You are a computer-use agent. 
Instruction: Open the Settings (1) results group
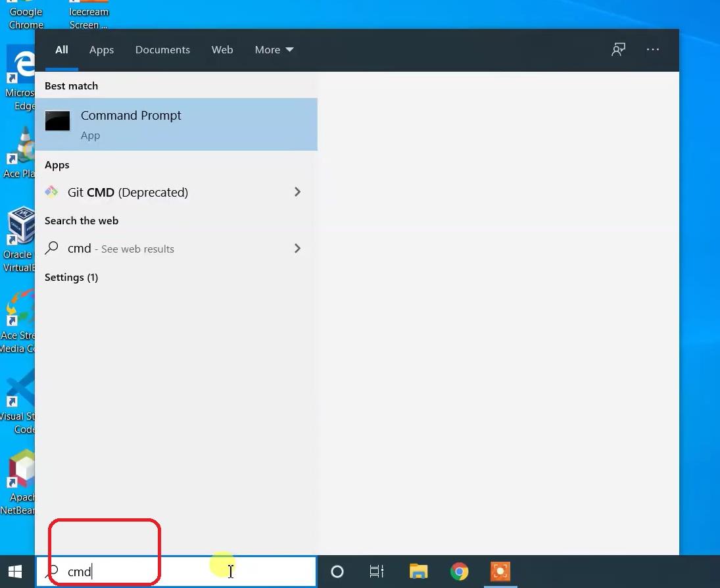point(71,278)
